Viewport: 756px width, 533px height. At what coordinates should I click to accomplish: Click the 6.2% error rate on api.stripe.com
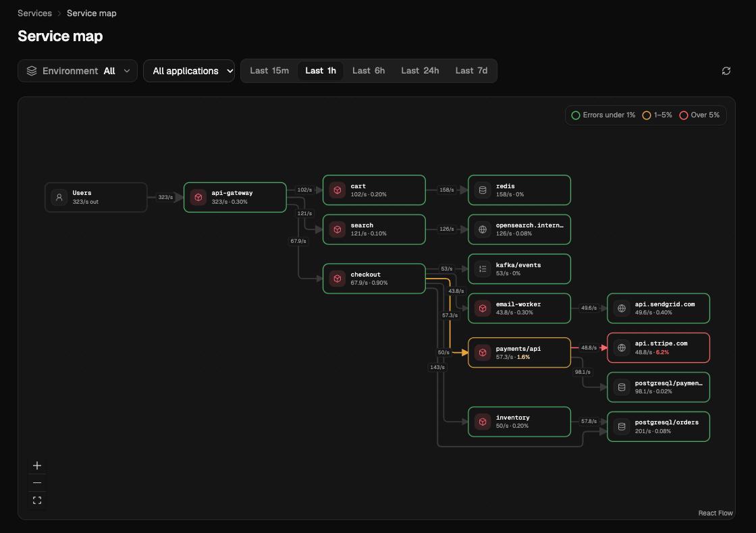pyautogui.click(x=662, y=352)
